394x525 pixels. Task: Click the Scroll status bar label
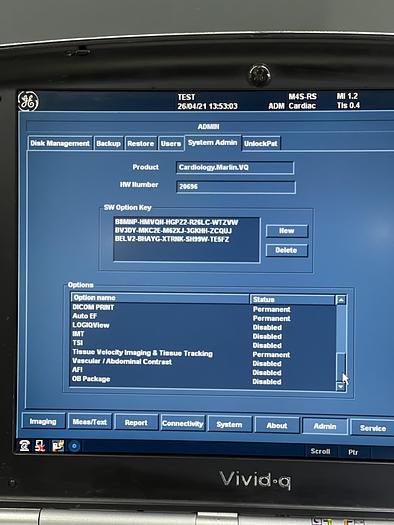click(x=320, y=451)
